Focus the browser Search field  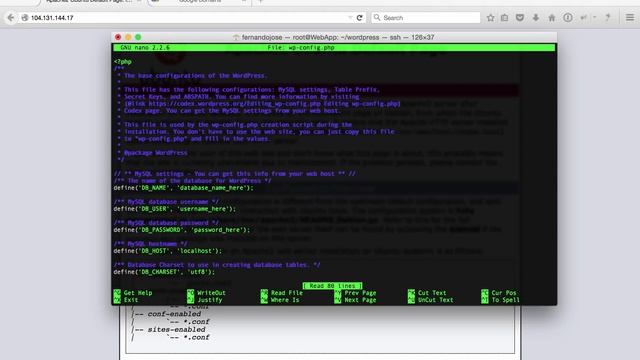(x=426, y=18)
